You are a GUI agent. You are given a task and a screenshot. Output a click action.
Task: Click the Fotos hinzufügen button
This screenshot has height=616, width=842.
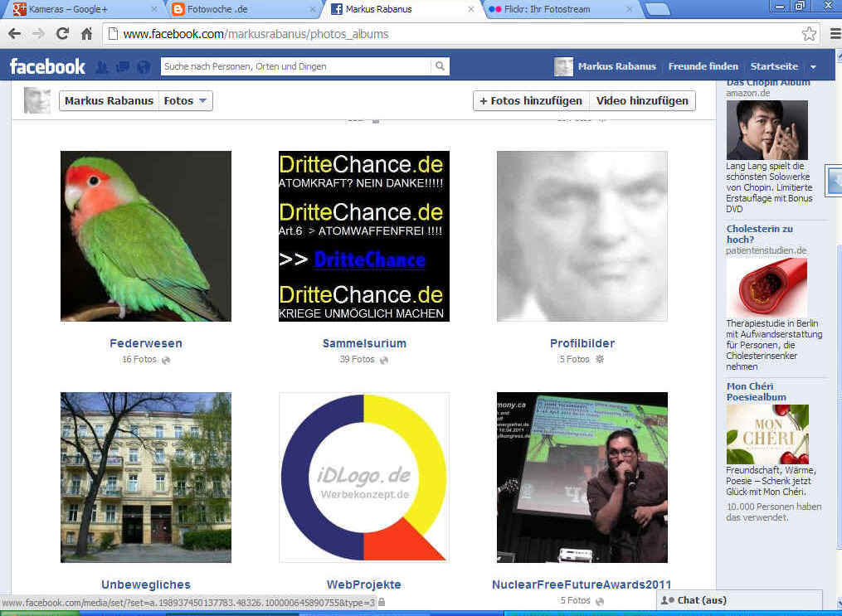[531, 101]
